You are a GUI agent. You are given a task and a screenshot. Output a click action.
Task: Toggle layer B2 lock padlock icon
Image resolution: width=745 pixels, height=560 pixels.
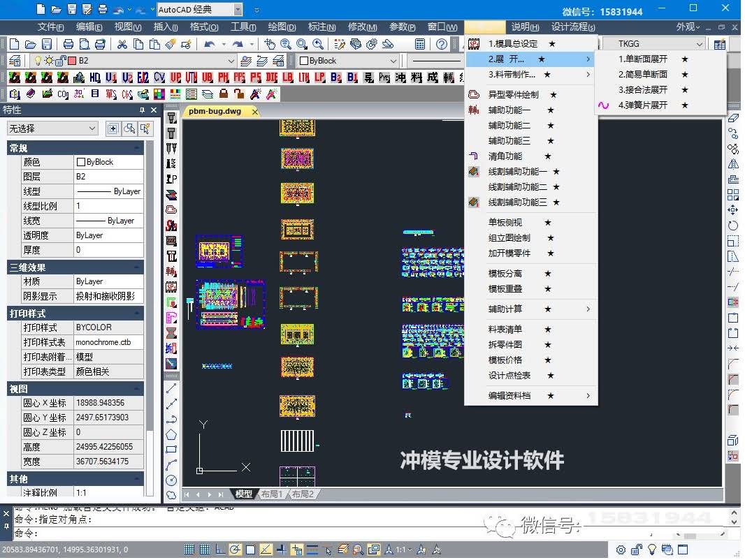[x=61, y=61]
